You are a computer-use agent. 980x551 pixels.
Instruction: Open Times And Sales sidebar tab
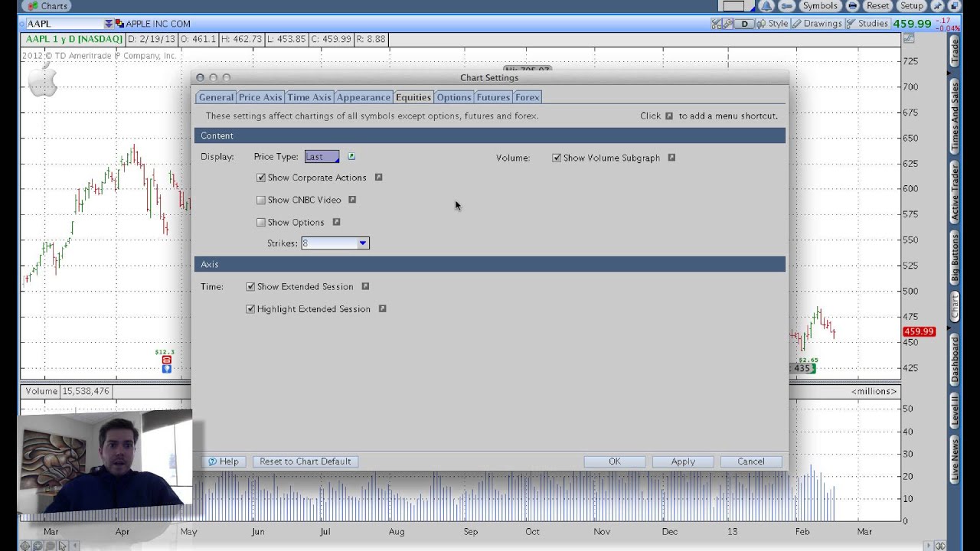click(955, 116)
